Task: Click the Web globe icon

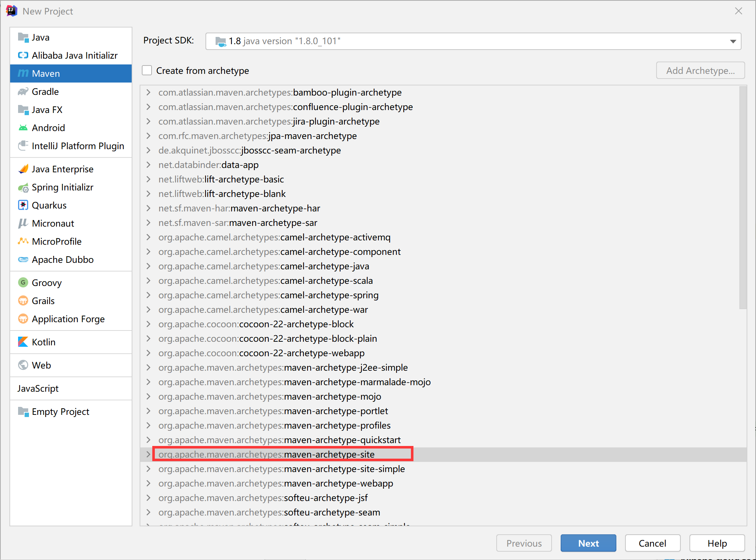Action: pyautogui.click(x=23, y=365)
